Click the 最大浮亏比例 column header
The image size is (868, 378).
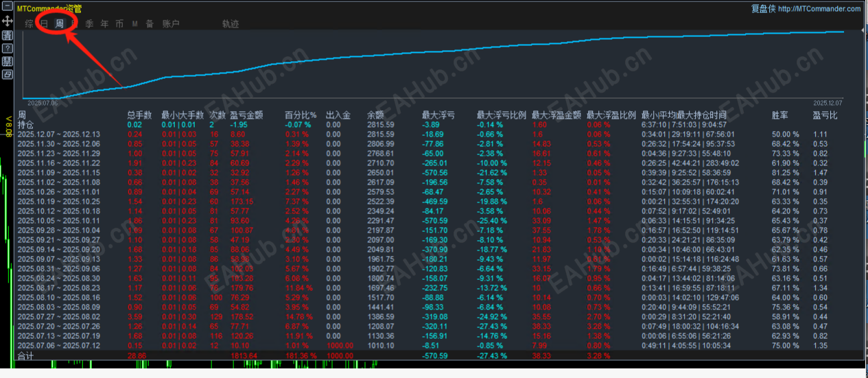pos(502,115)
